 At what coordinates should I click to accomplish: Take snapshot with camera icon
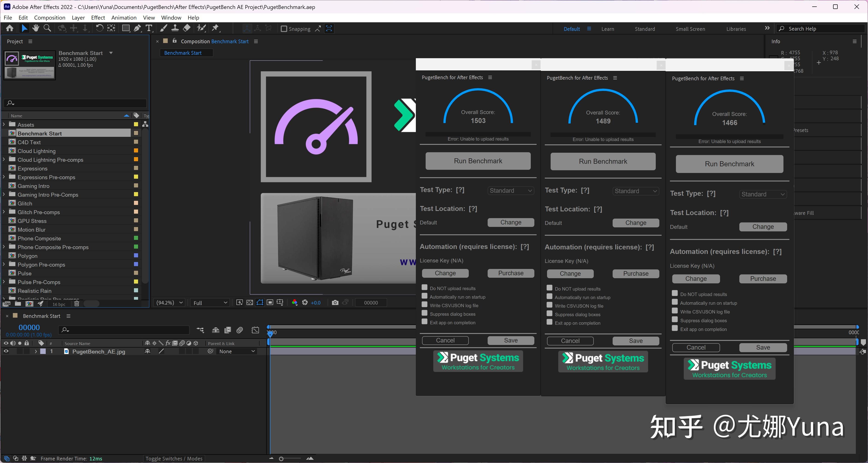pos(335,302)
